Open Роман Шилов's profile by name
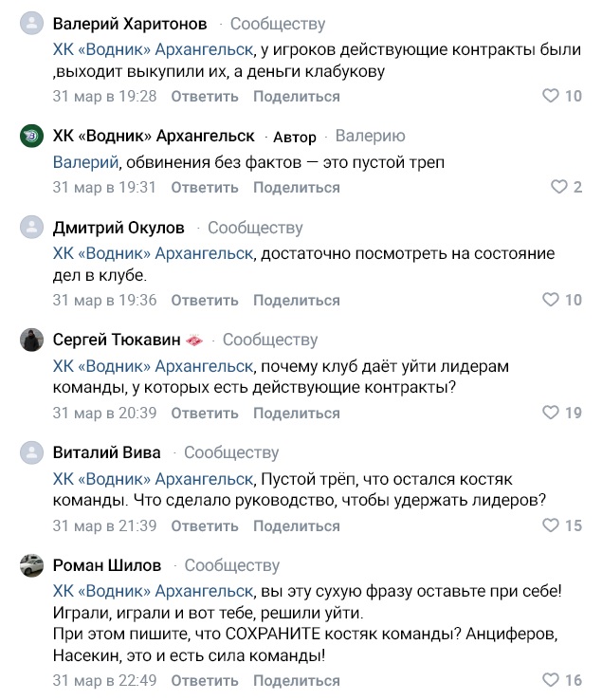The height and width of the screenshot is (700, 602). tap(106, 565)
